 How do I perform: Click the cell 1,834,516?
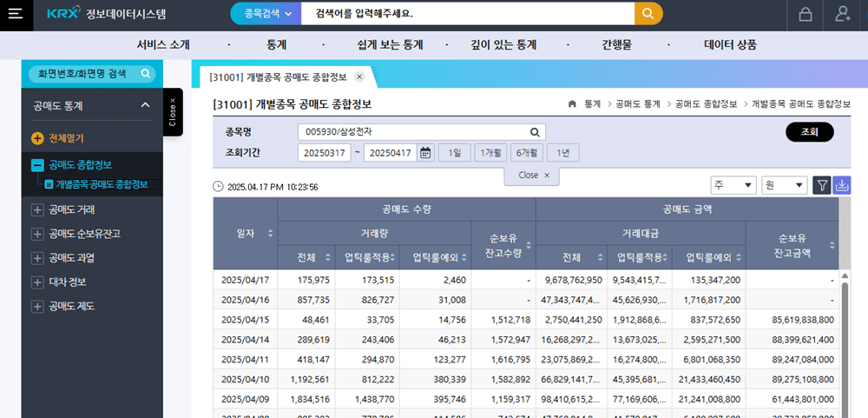pyautogui.click(x=306, y=400)
